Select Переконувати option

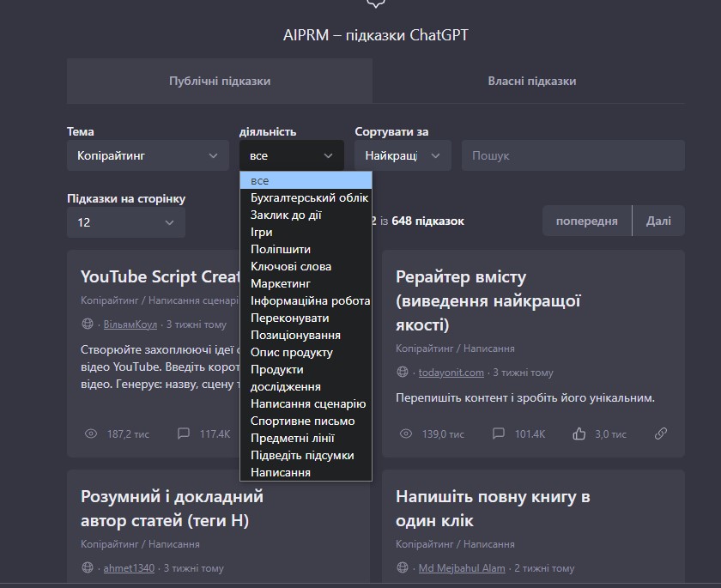click(306, 318)
